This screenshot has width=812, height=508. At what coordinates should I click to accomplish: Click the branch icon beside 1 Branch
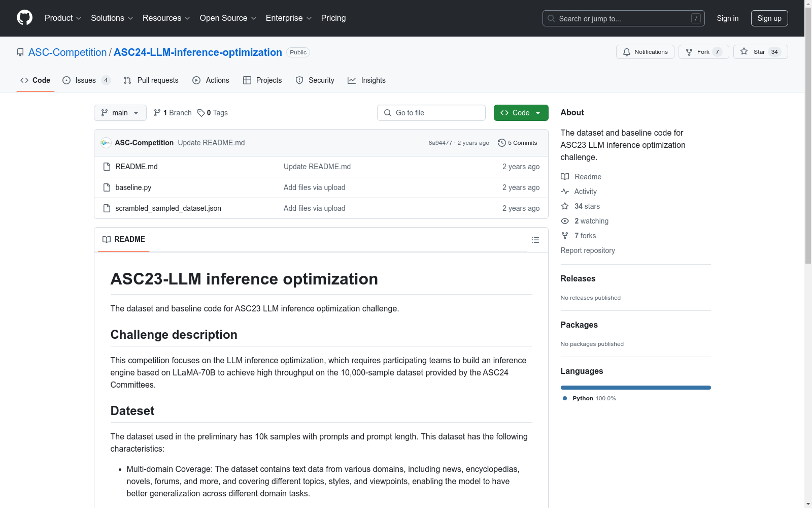[157, 113]
